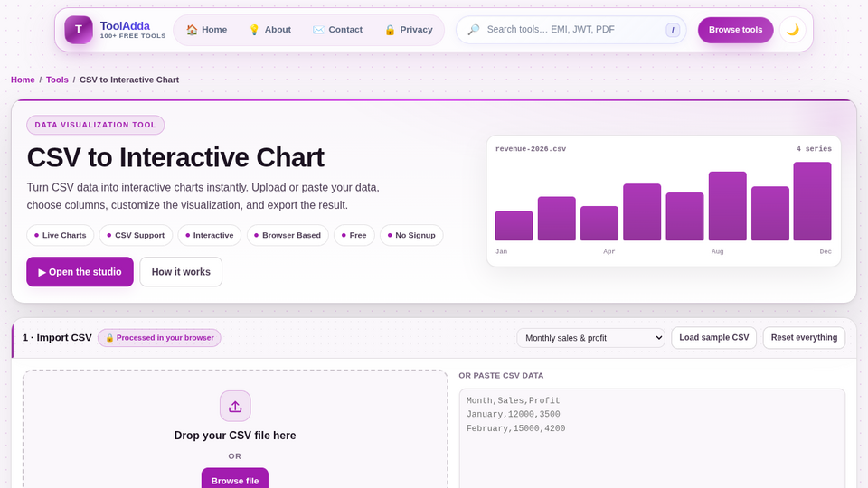Toggle dark mode with the moon button
This screenshot has width=868, height=488.
point(793,30)
